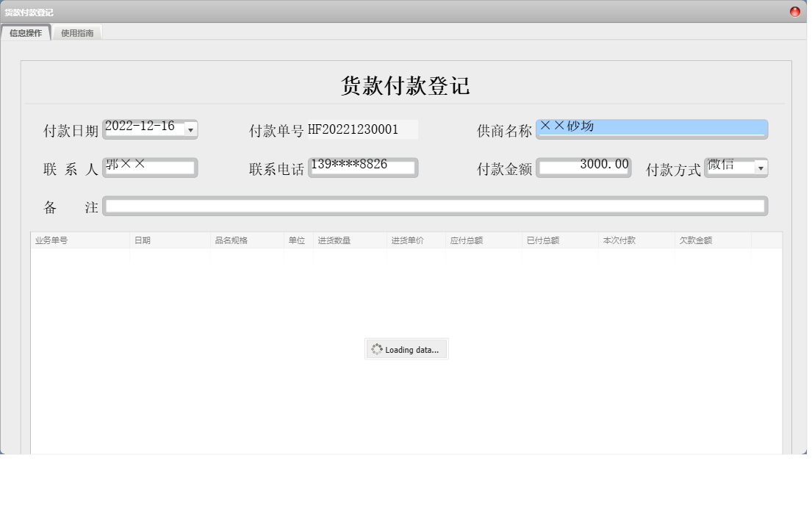Click the loading spinner in the data grid
The height and width of the screenshot is (505, 812).
[x=406, y=349]
